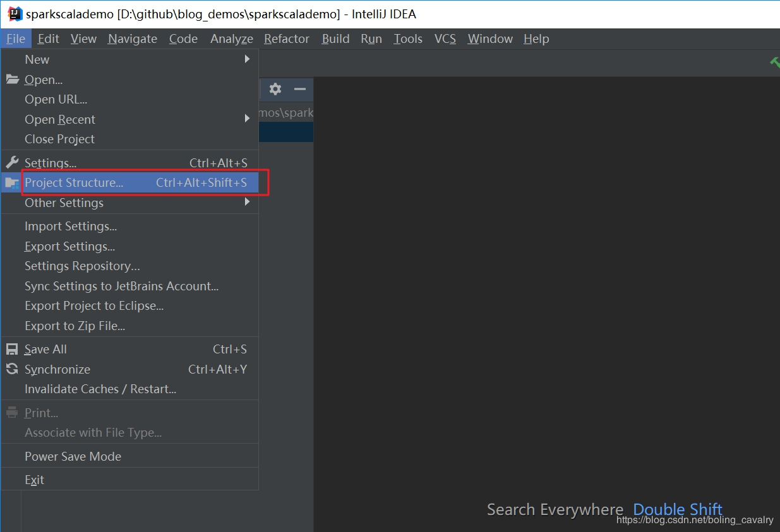780x532 pixels.
Task: Open the Navigate menu
Action: [133, 38]
